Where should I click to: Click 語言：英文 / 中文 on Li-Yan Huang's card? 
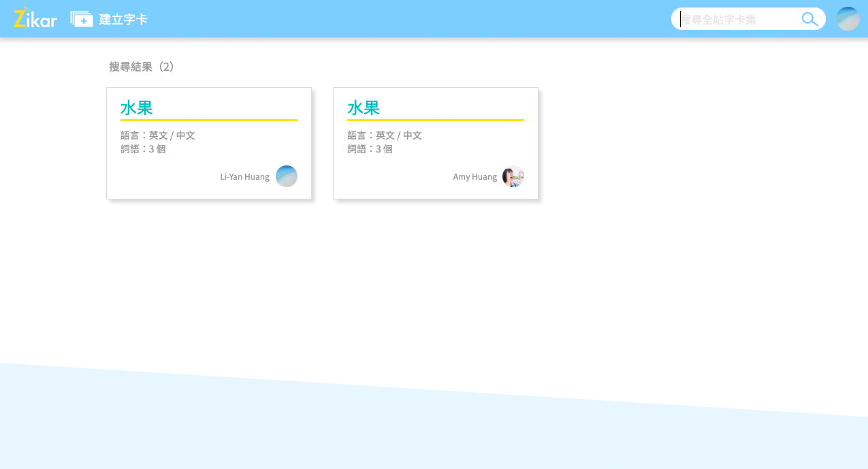[158, 135]
